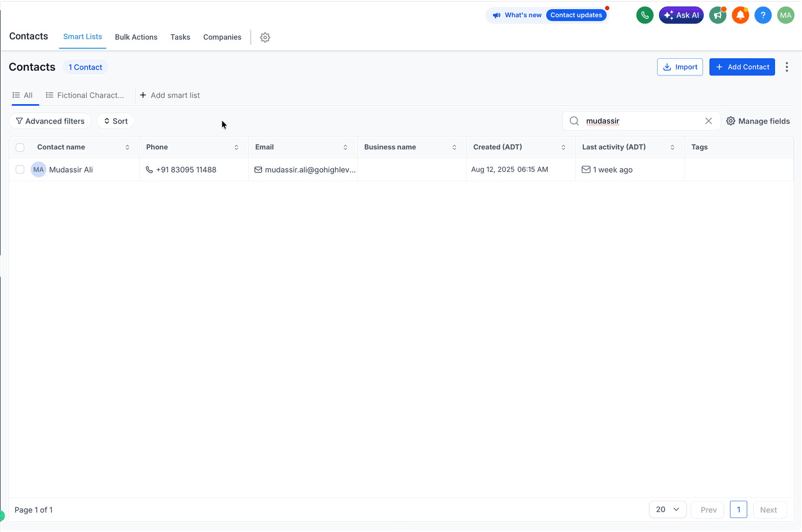802x532 pixels.
Task: Open the Fictional Charact... smart list tab
Action: pyautogui.click(x=85, y=96)
